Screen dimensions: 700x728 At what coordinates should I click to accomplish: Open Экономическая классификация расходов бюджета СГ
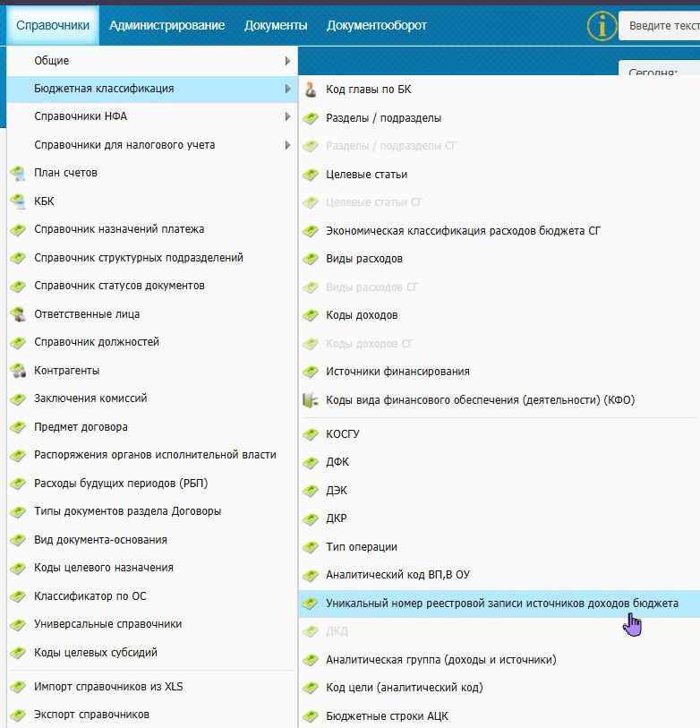499,231
